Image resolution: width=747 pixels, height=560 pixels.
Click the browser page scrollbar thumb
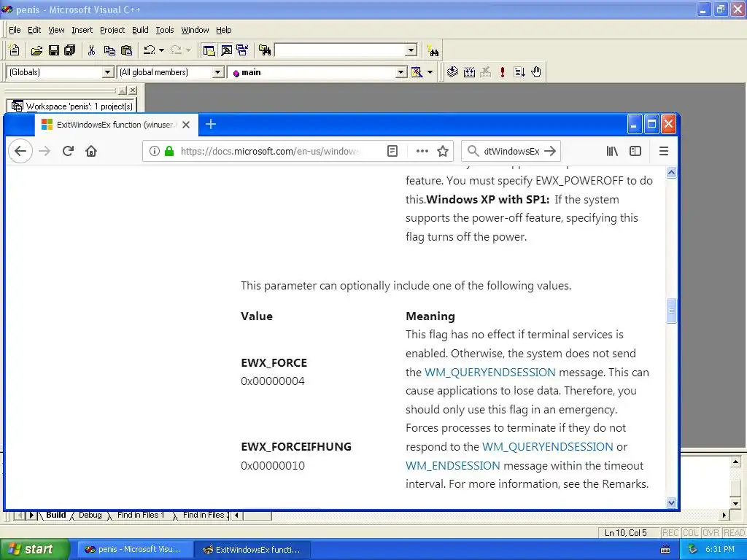pyautogui.click(x=671, y=311)
